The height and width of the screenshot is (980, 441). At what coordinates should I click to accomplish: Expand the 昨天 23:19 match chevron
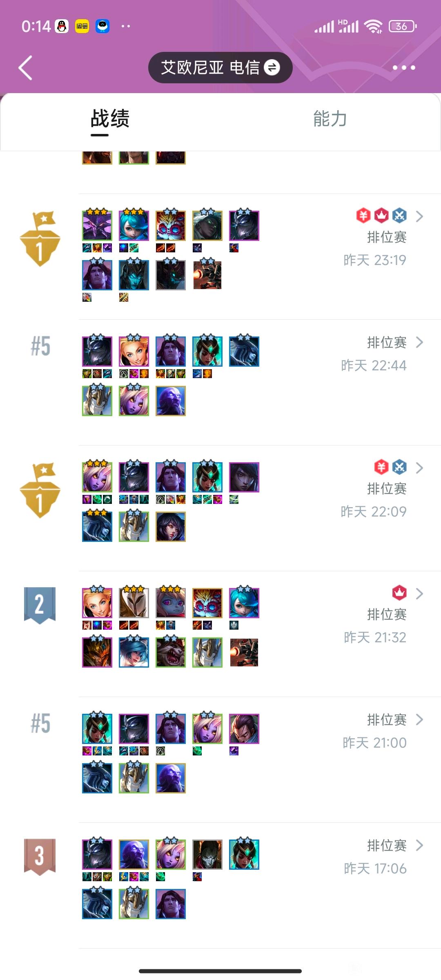click(419, 216)
